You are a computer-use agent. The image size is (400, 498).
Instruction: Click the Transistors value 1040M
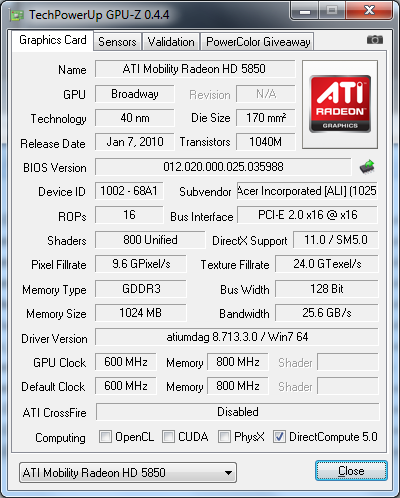pos(266,142)
